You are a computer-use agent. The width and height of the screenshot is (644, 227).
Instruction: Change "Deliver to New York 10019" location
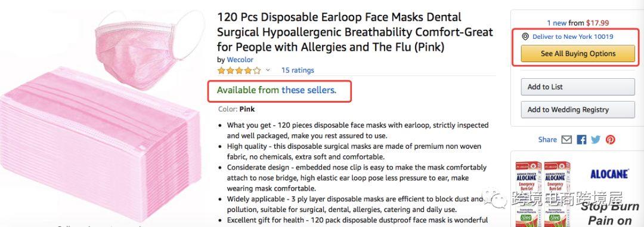tap(572, 36)
